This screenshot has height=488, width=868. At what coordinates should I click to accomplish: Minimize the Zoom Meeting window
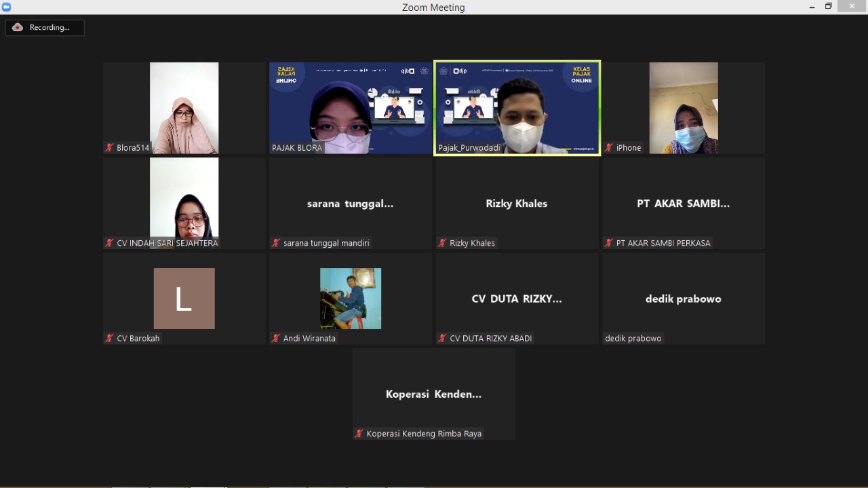pyautogui.click(x=812, y=7)
